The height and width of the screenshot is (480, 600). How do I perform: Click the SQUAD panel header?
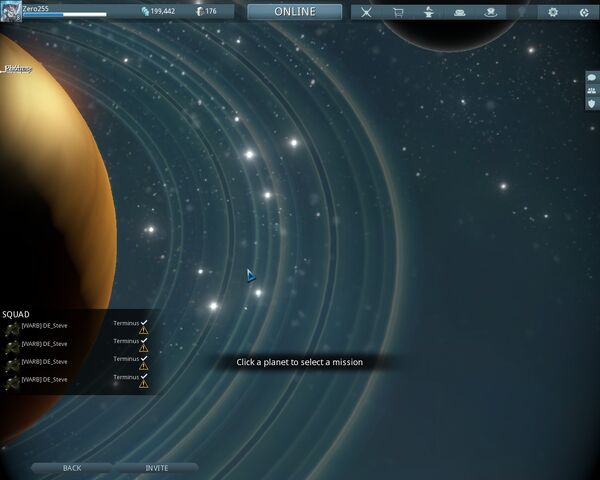tap(16, 314)
